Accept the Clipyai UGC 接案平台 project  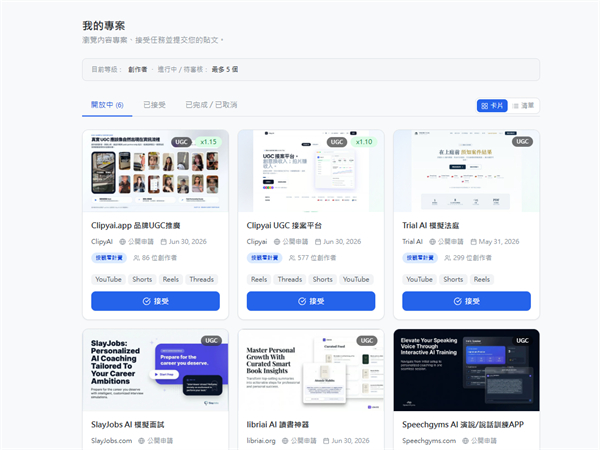pyautogui.click(x=311, y=301)
